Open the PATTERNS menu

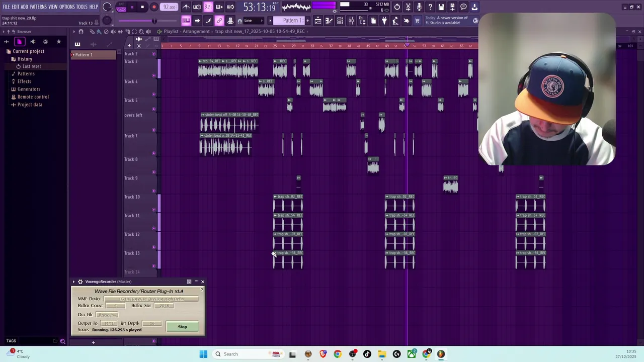tap(38, 7)
